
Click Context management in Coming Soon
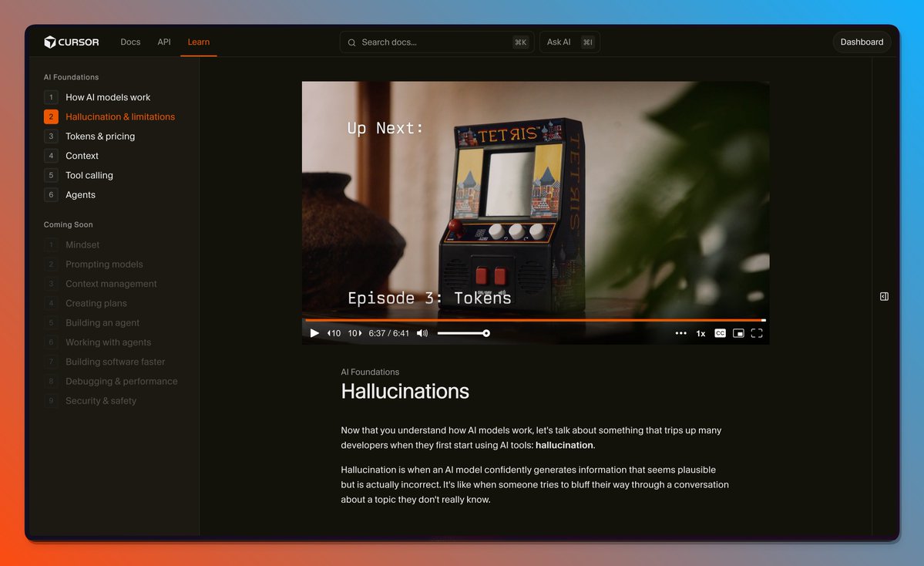pyautogui.click(x=112, y=284)
